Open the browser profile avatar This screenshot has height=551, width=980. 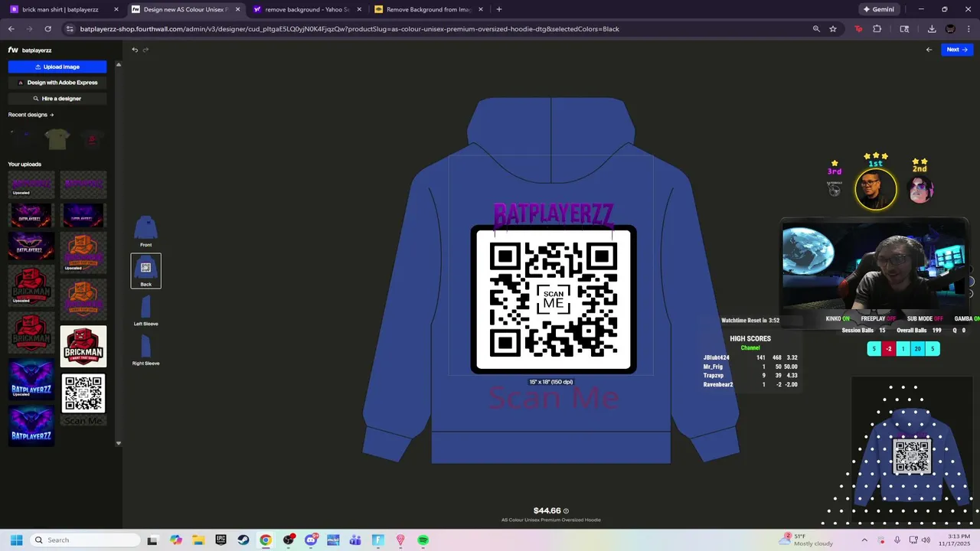tap(950, 29)
